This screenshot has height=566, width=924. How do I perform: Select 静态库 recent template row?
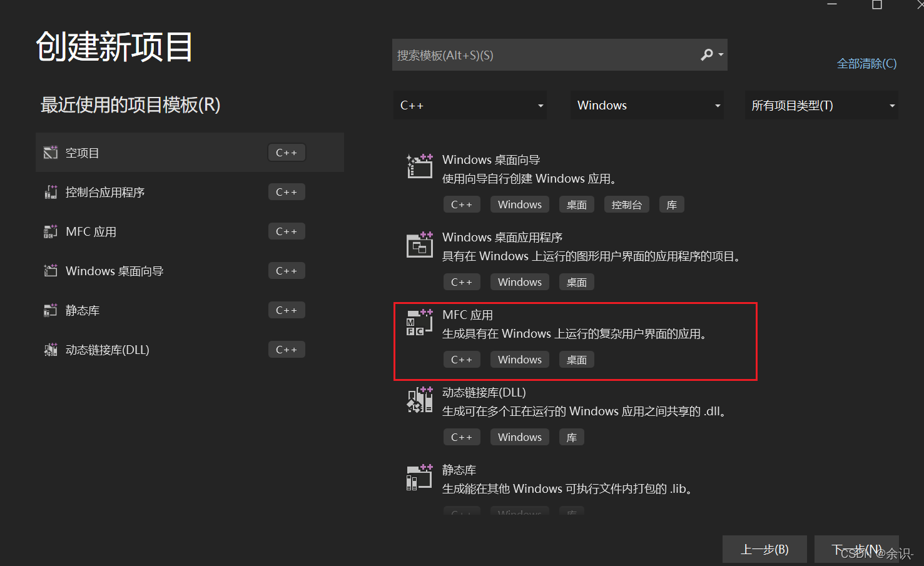pyautogui.click(x=190, y=310)
